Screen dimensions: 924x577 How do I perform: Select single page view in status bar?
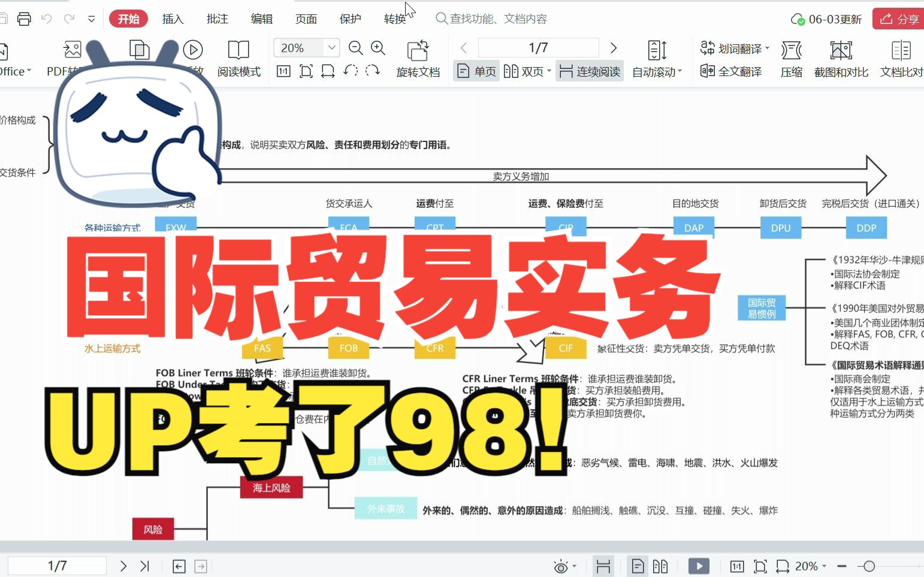[638, 566]
